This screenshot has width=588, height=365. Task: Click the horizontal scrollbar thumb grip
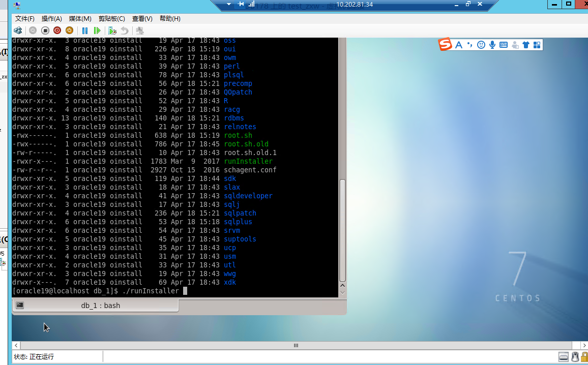tap(296, 345)
